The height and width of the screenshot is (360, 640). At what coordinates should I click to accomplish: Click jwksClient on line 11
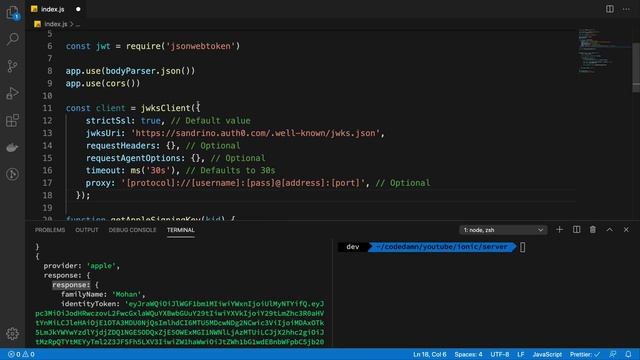(166, 108)
